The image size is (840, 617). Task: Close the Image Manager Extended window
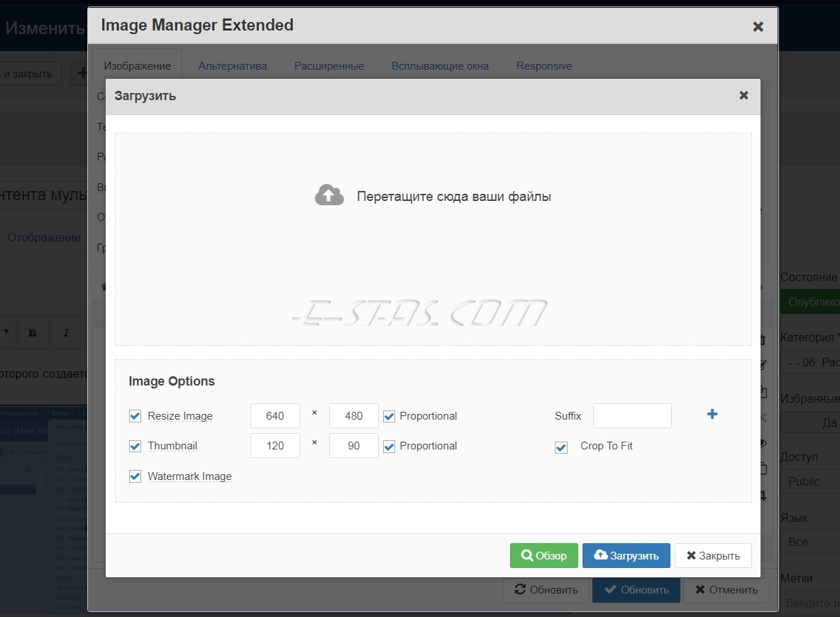(x=758, y=27)
